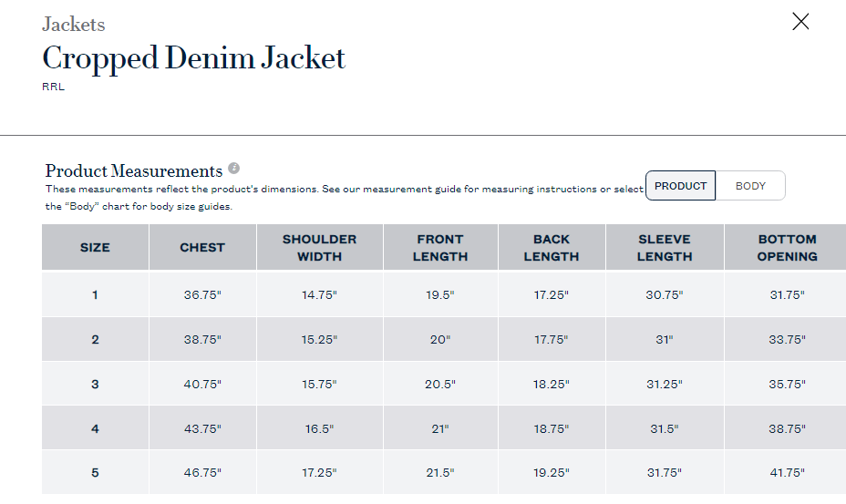Select the PRODUCT measurements toggle
Screen dimensions: 846x504
pyautogui.click(x=680, y=186)
